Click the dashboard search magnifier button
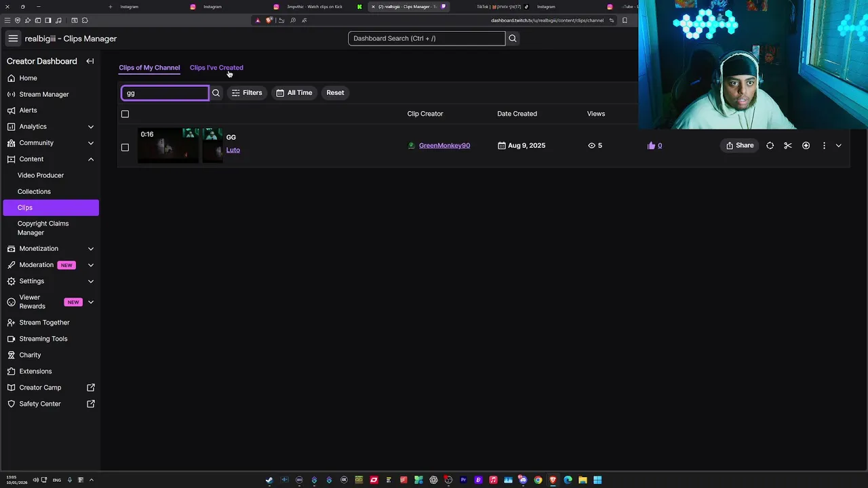This screenshot has height=488, width=868. tap(513, 39)
